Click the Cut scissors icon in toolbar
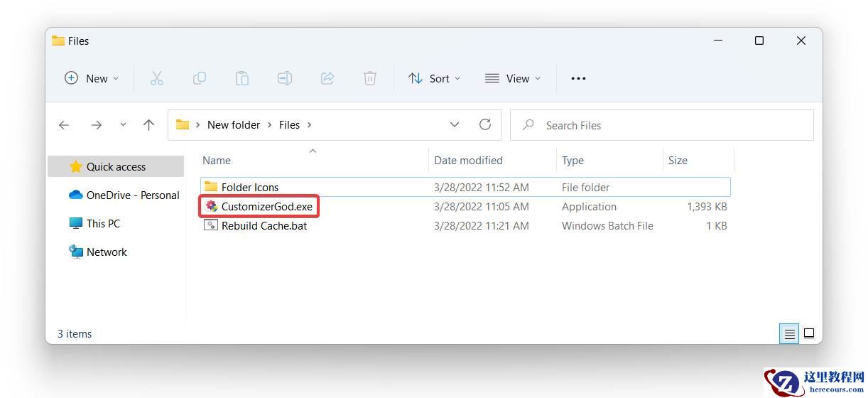 [157, 78]
